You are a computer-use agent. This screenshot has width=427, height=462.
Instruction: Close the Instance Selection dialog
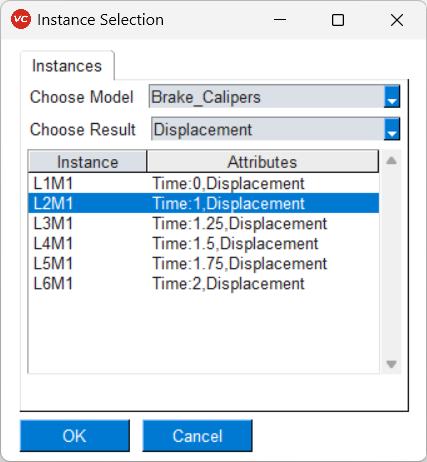point(397,20)
